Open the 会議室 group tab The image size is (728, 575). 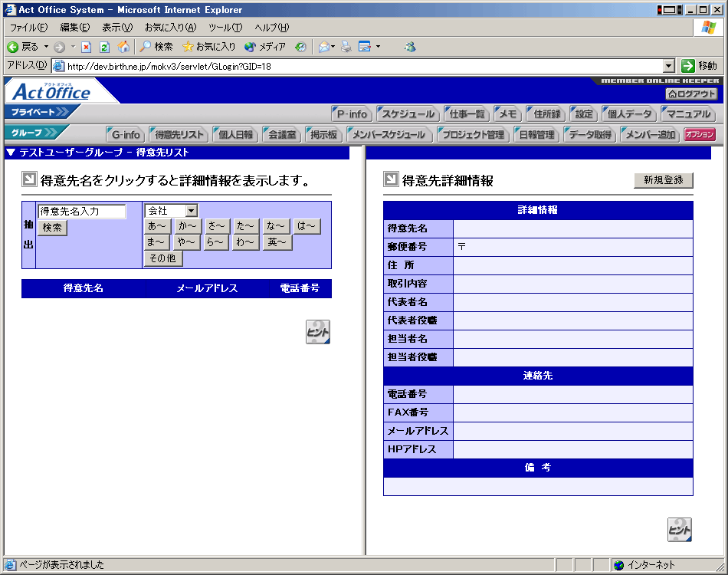tap(280, 135)
